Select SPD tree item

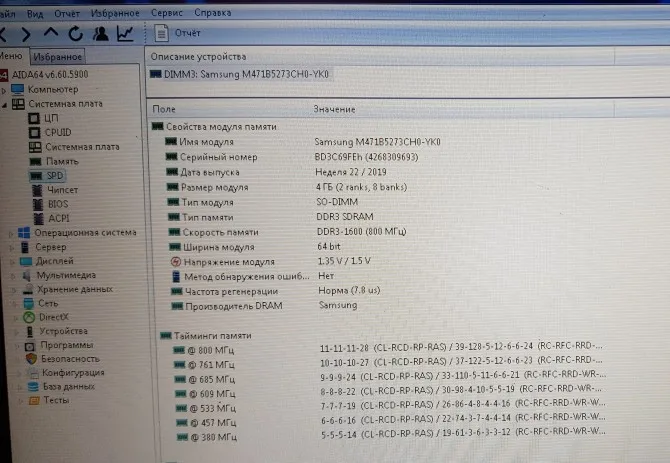[47, 176]
